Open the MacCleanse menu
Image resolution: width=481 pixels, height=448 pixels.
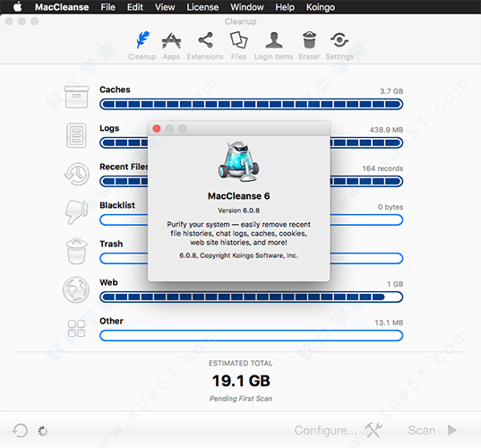(x=62, y=7)
